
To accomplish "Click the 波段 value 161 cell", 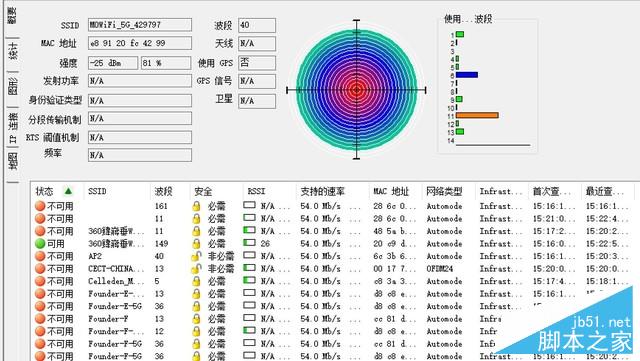I will (161, 206).
